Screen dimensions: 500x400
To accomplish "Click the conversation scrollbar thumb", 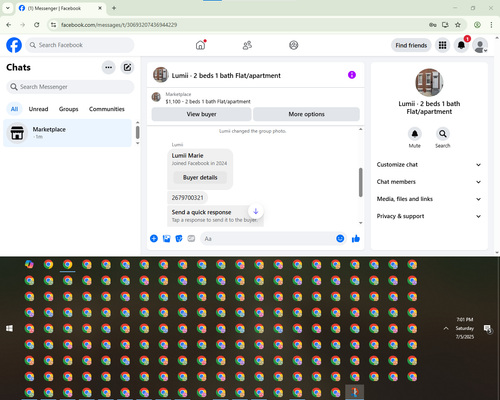I will click(x=361, y=182).
